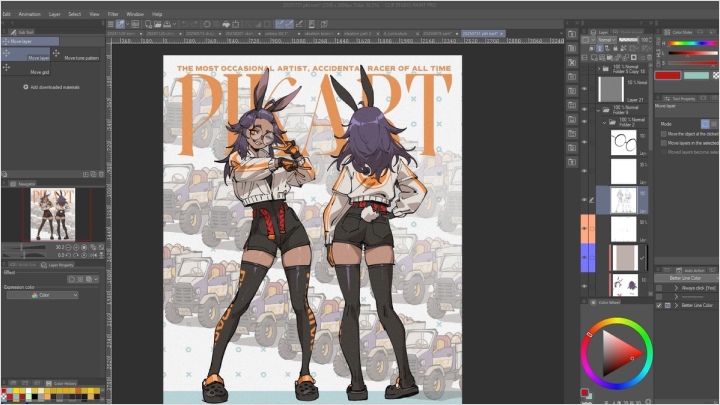Viewport: 720px width, 405px height.
Task: Open the Layer menu
Action: [55, 14]
